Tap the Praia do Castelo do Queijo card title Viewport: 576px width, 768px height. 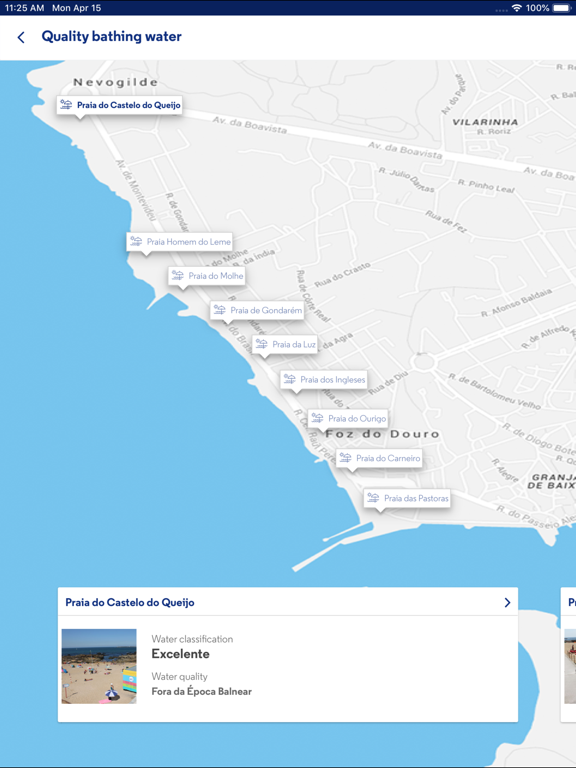coord(130,602)
